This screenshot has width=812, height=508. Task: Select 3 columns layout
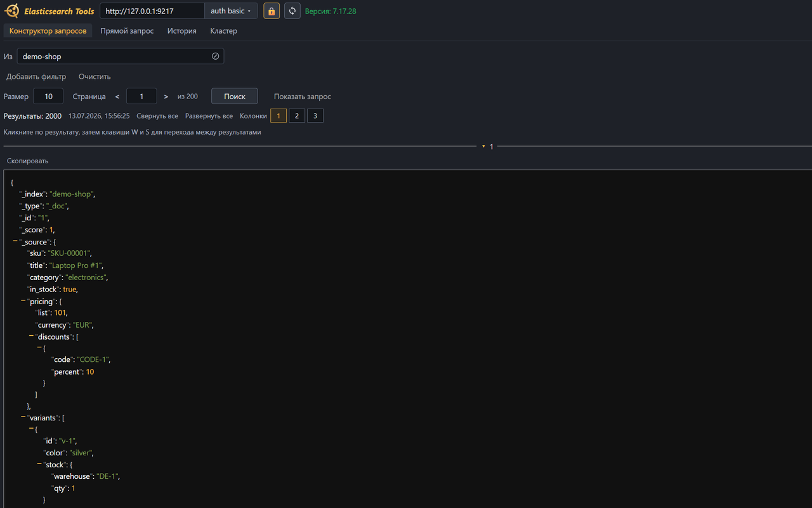(x=315, y=116)
